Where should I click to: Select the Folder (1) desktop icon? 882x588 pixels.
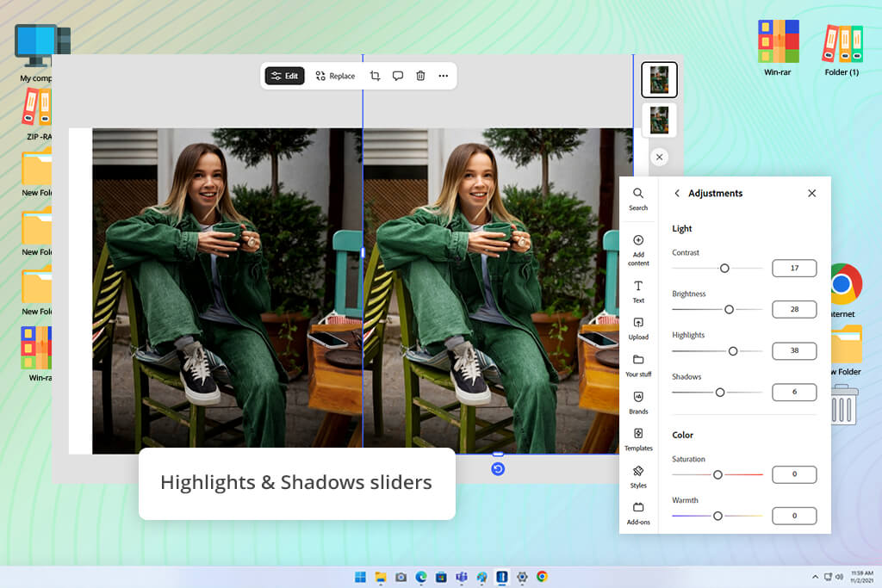[842, 49]
